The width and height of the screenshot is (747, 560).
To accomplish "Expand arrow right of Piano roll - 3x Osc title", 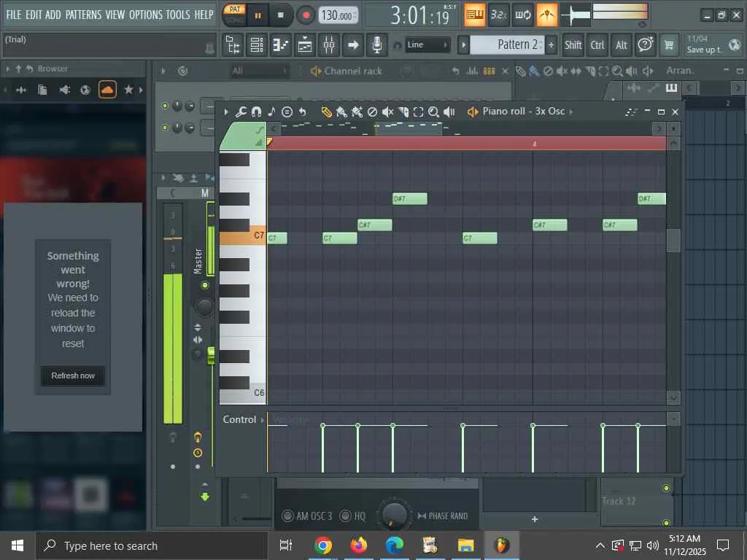I will [x=571, y=112].
